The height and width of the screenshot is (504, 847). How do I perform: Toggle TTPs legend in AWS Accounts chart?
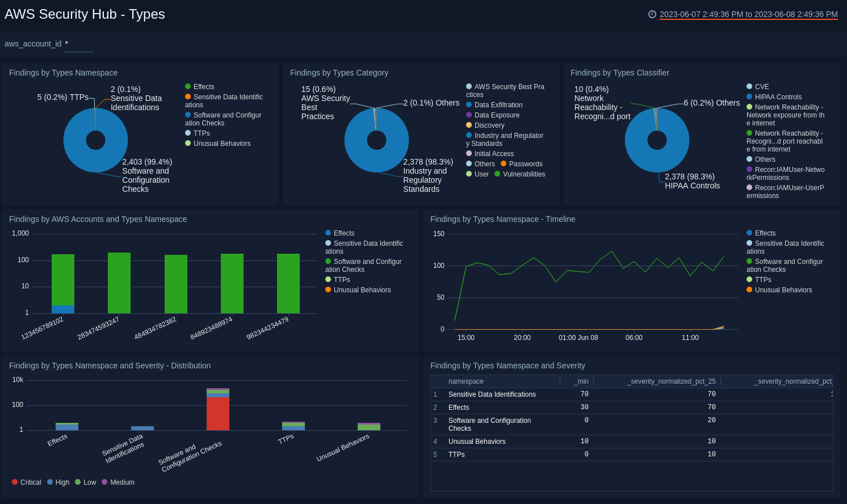tap(338, 280)
